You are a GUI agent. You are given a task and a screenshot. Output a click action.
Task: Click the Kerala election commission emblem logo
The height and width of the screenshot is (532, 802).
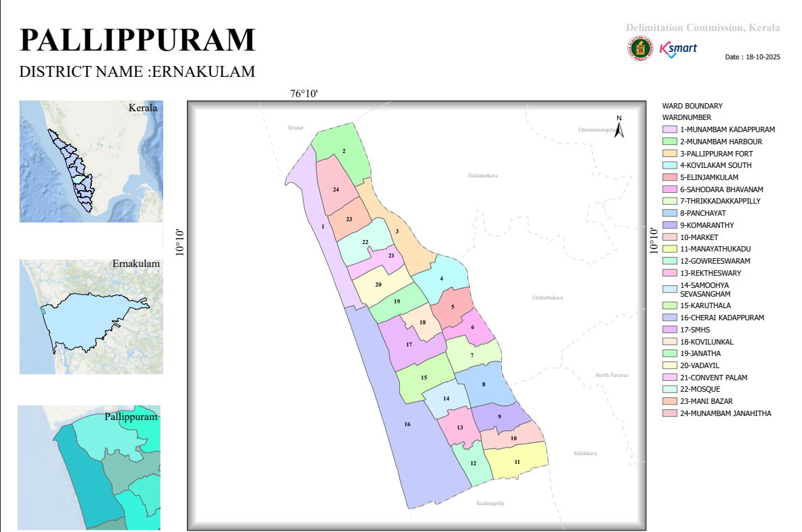640,49
